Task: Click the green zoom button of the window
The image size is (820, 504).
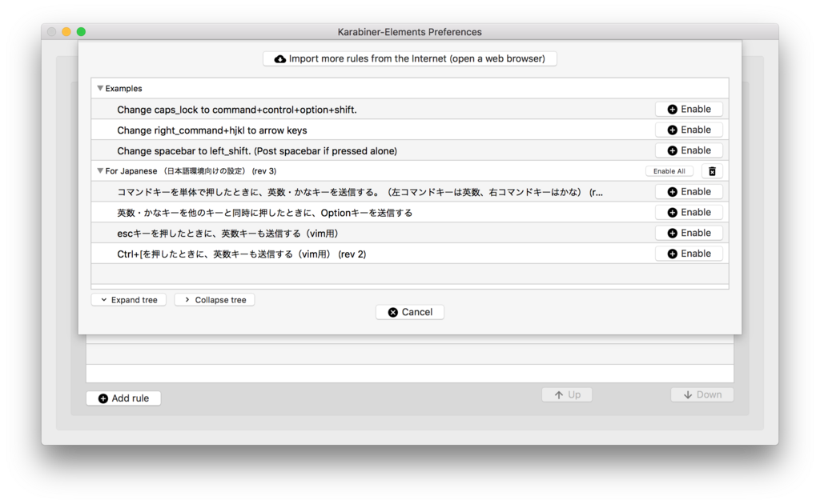Action: click(x=81, y=32)
